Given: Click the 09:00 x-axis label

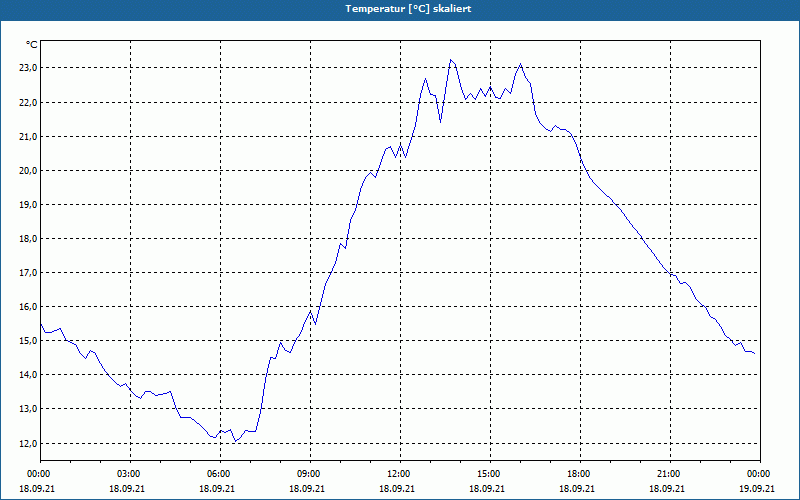Looking at the screenshot, I should pyautogui.click(x=310, y=474).
